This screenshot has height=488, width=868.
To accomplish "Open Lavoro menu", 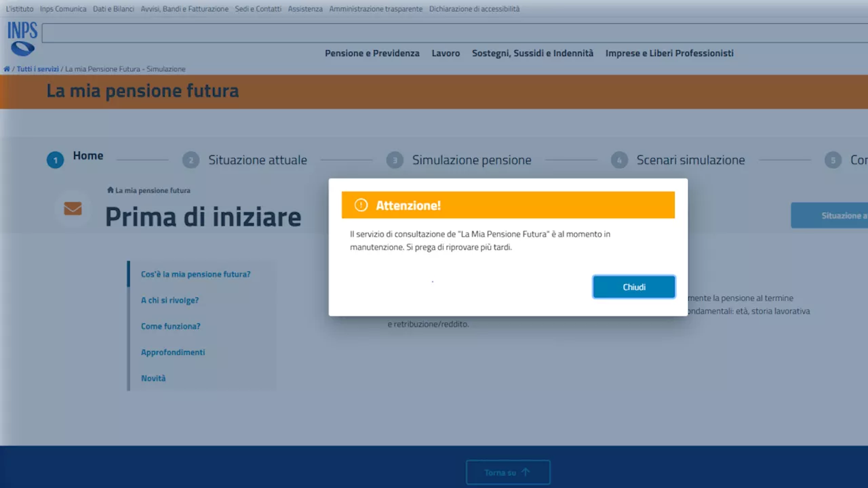I will click(446, 53).
